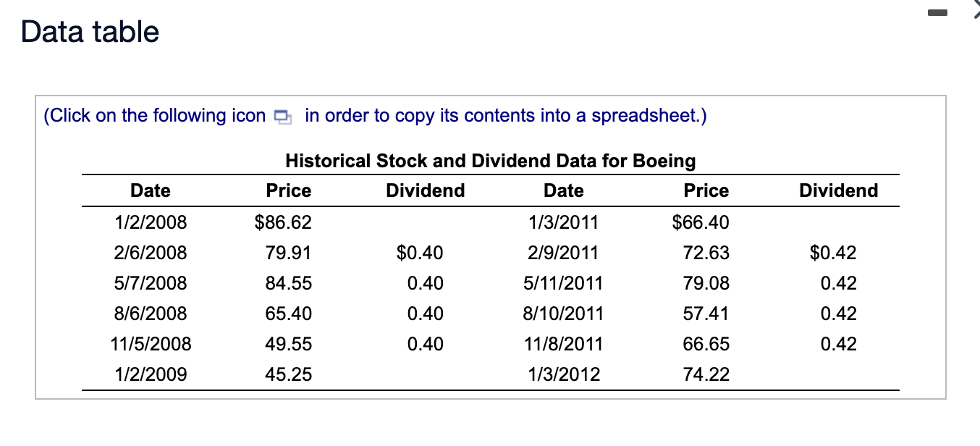The width and height of the screenshot is (980, 446).
Task: Select the $0.42 dividend value
Action: pos(832,253)
